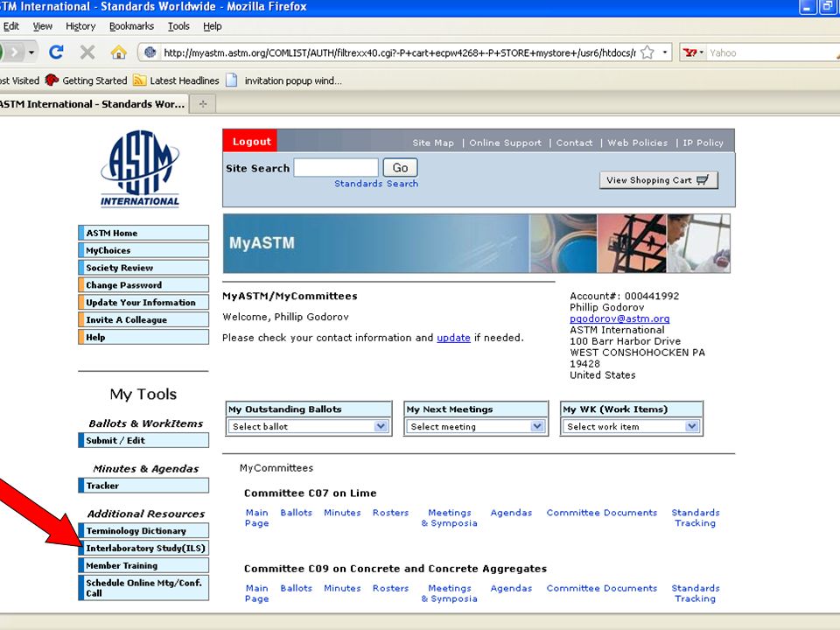
Task: Open Committee C09 Meetings & Symposia link
Action: (449, 593)
